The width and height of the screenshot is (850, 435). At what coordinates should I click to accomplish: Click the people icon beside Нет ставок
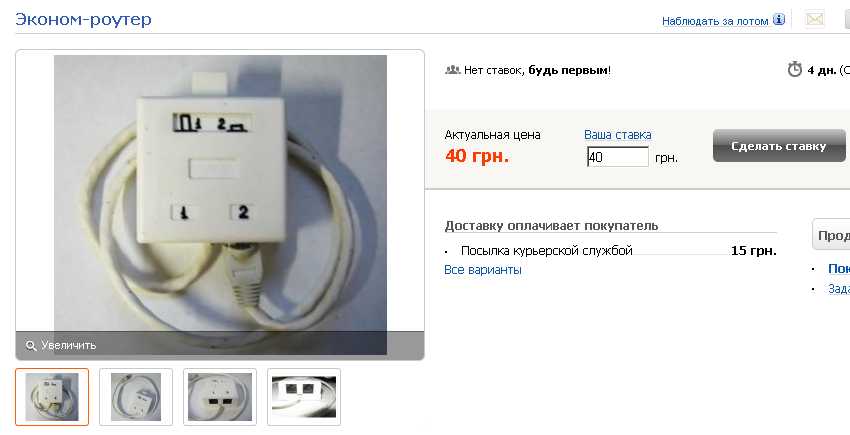(x=452, y=70)
